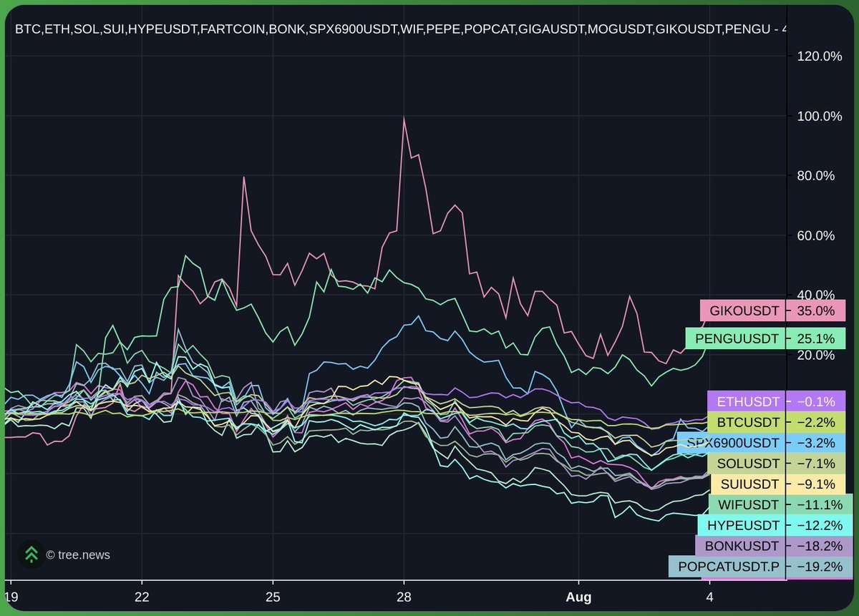Screen dimensions: 859x616
Task: Click the 22 date axis label
Action: click(142, 597)
